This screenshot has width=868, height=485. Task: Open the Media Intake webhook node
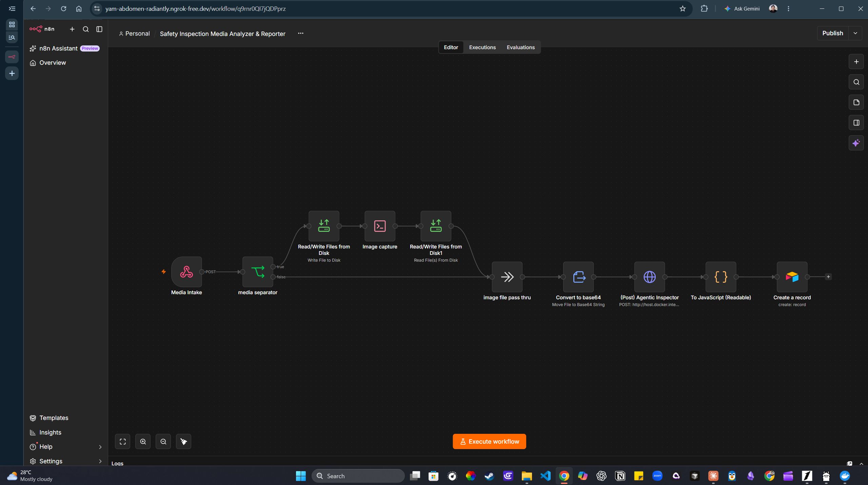pyautogui.click(x=186, y=272)
